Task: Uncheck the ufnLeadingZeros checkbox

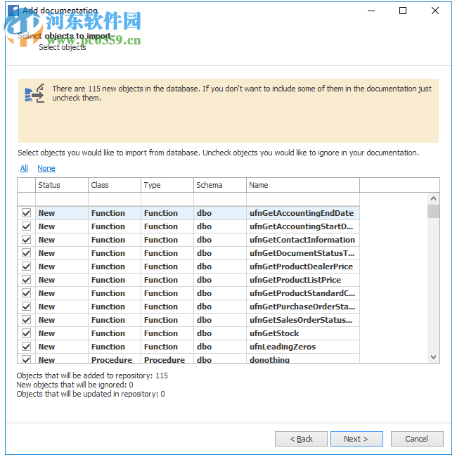Action: (x=27, y=347)
